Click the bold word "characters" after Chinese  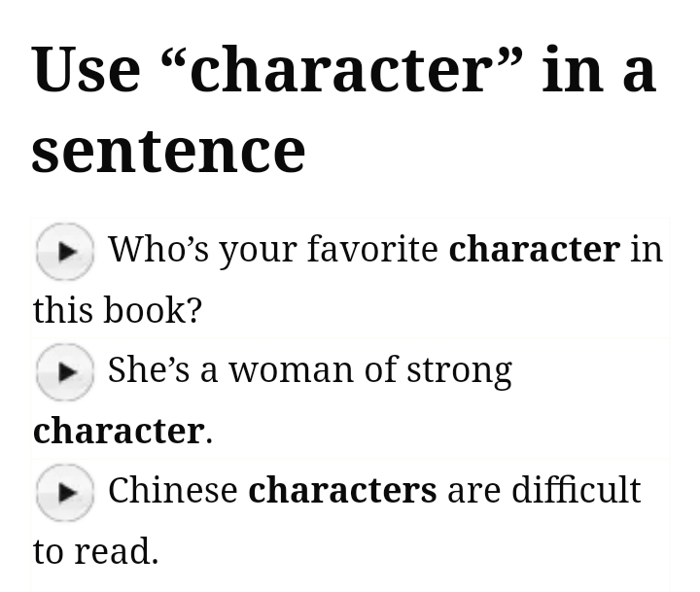click(x=342, y=490)
